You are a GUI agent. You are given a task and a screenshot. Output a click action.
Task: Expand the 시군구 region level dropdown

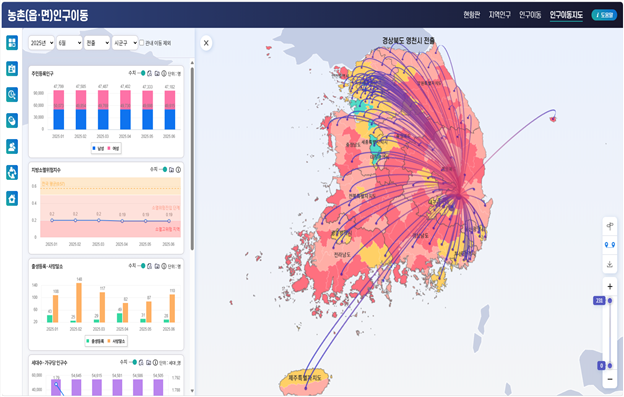click(125, 43)
